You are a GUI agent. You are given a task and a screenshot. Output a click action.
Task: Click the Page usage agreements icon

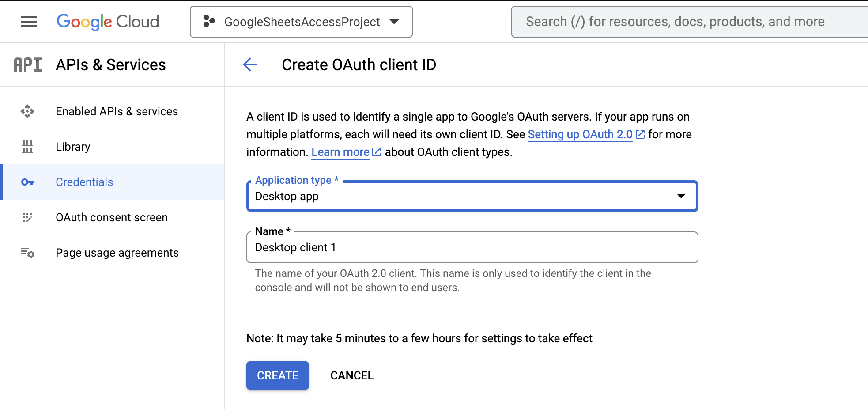point(27,253)
